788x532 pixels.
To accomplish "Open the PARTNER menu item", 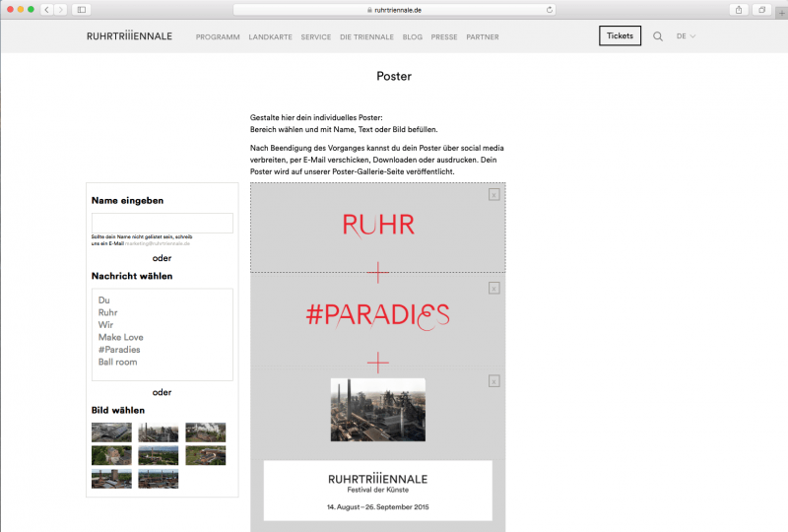I will [483, 36].
